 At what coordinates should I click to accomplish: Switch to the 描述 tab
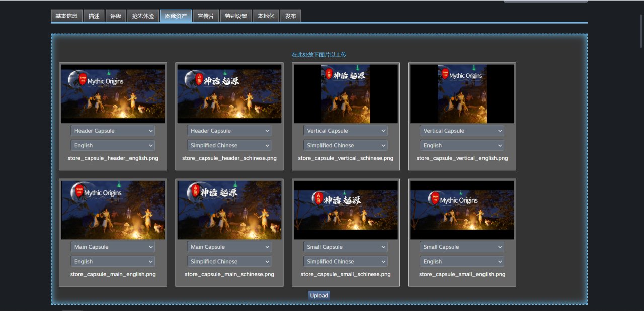coord(94,16)
